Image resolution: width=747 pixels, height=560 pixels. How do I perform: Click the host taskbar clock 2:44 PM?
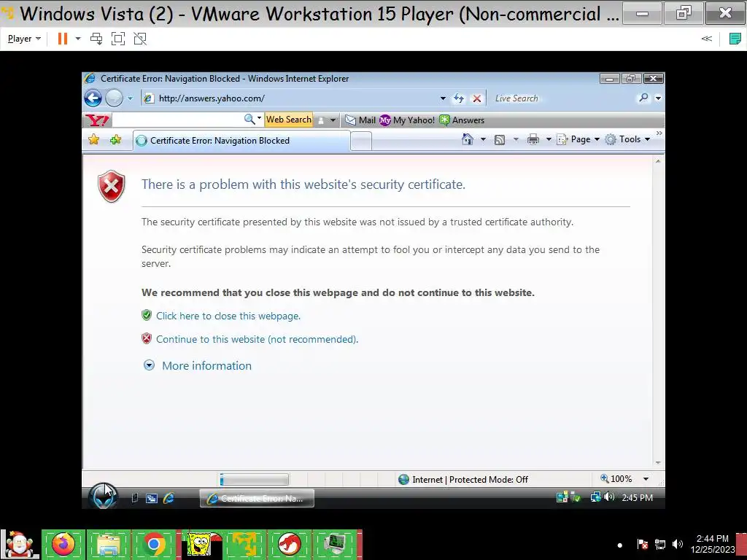[713, 544]
